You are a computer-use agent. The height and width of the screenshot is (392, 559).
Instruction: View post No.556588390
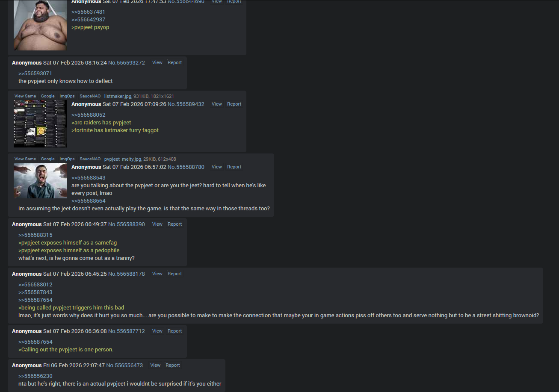click(x=157, y=224)
